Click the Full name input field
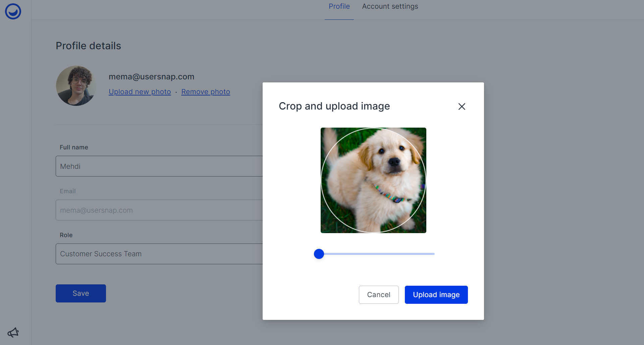Image resolution: width=644 pixels, height=345 pixels. (x=159, y=166)
